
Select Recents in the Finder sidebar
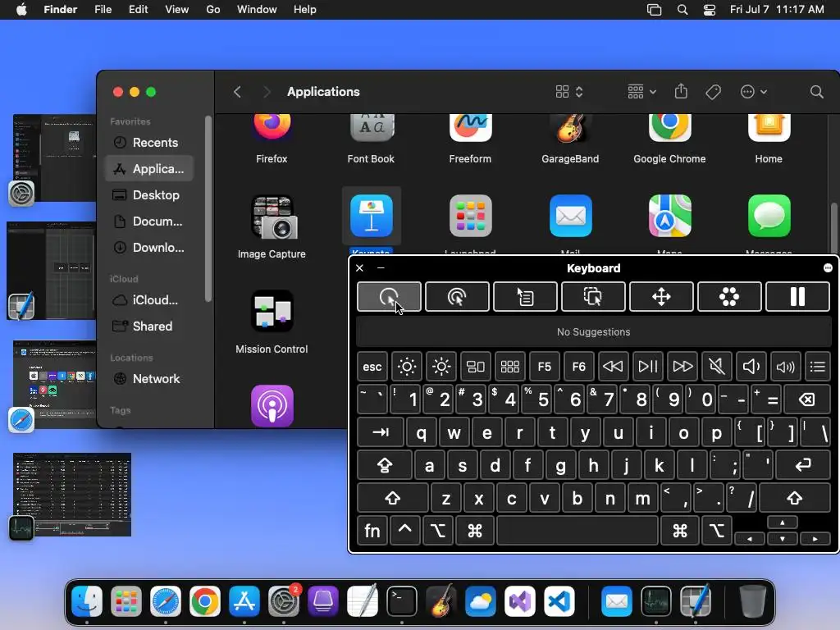[x=149, y=143]
